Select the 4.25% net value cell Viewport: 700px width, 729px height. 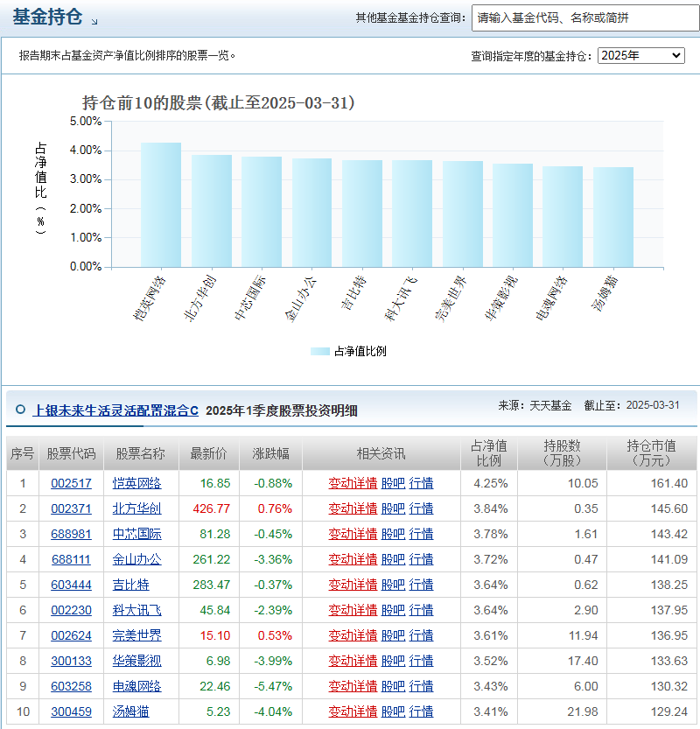(x=490, y=483)
